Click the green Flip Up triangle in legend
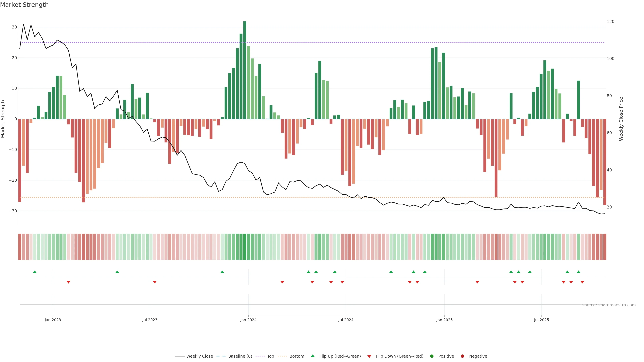644x362 pixels. [x=312, y=356]
